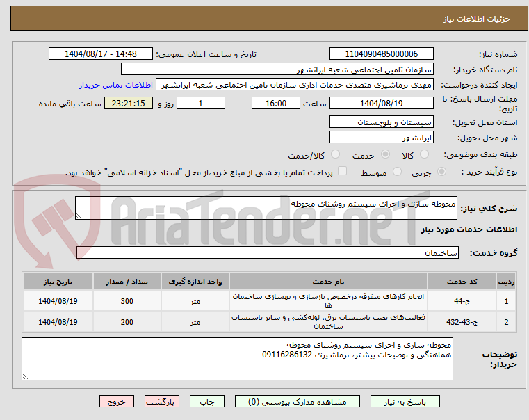Click the تعداد / مقدار column header

coord(127,282)
